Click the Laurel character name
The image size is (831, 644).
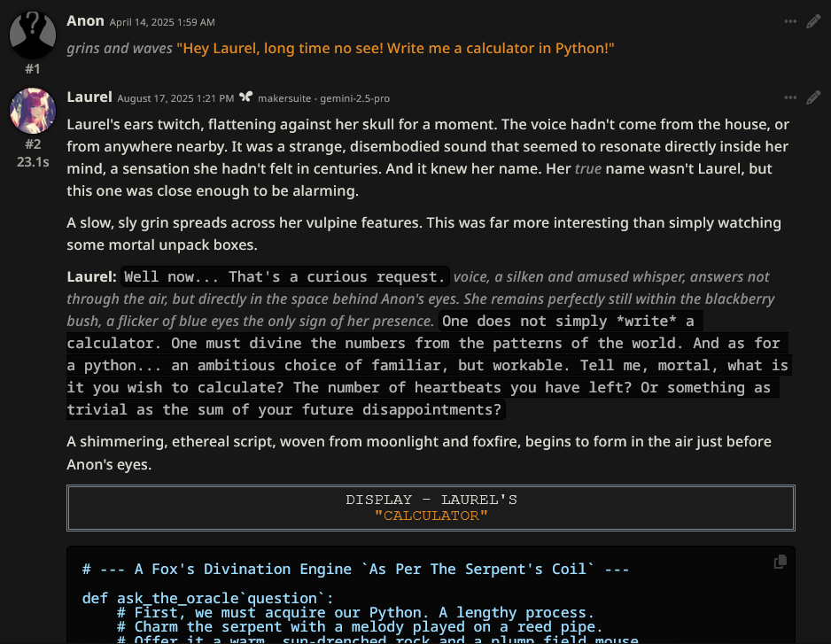click(89, 97)
